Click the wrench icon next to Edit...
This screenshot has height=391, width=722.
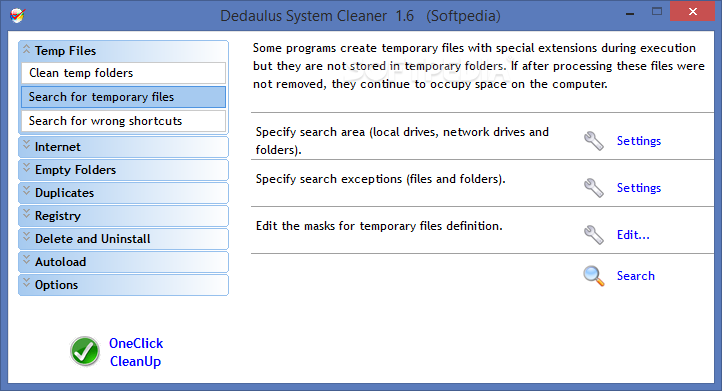click(594, 235)
